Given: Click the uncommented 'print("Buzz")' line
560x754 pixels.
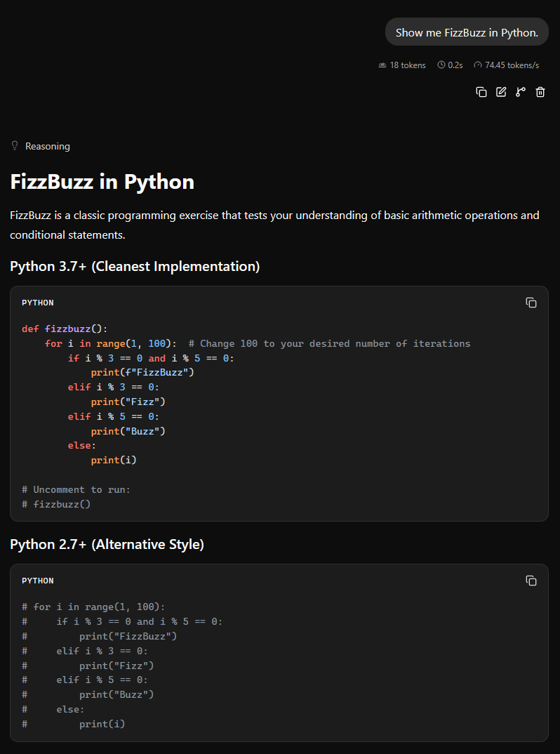Looking at the screenshot, I should 128,431.
